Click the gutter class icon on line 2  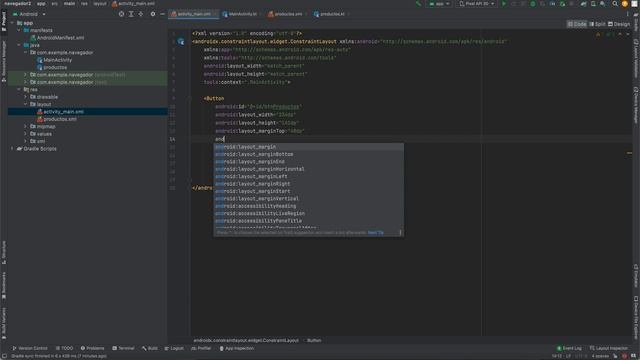[x=181, y=42]
